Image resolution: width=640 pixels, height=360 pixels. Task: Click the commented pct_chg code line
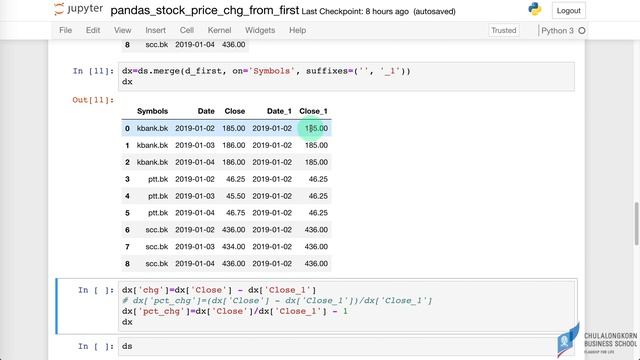coord(277,301)
